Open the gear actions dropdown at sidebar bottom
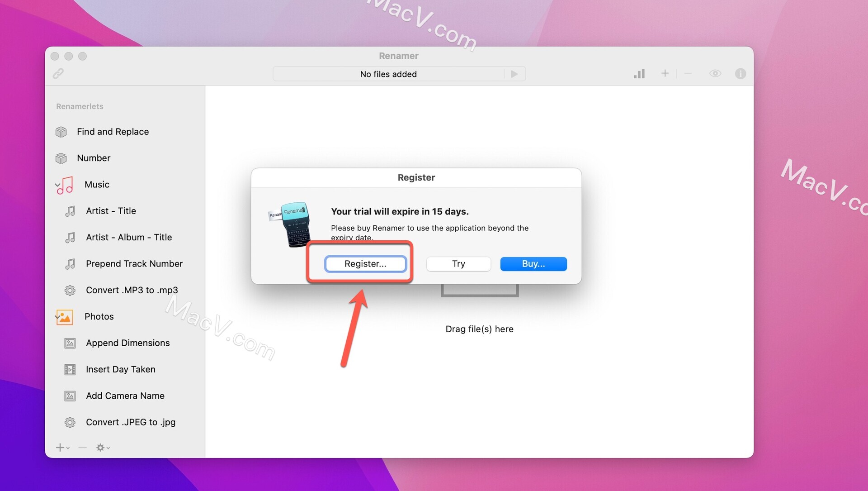 (103, 448)
